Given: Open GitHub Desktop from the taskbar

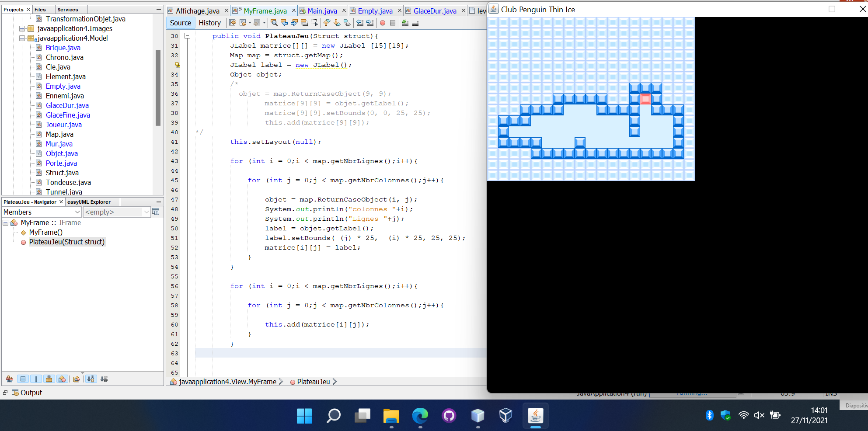Looking at the screenshot, I should 449,416.
